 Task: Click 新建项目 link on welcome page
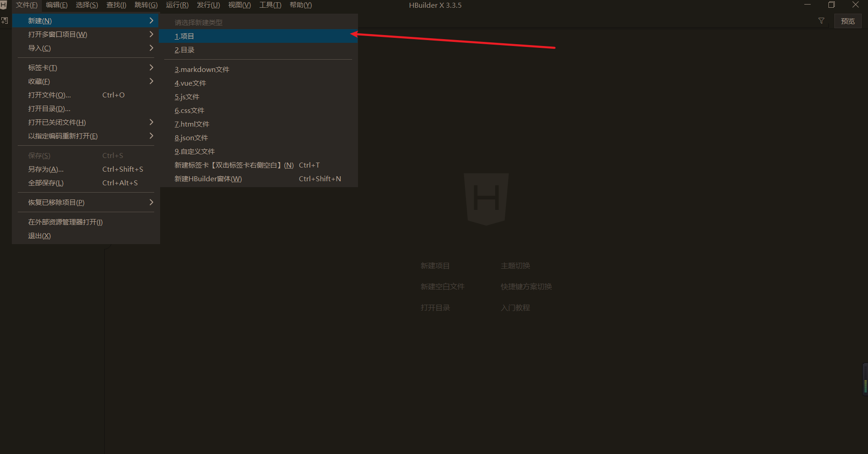pyautogui.click(x=435, y=266)
